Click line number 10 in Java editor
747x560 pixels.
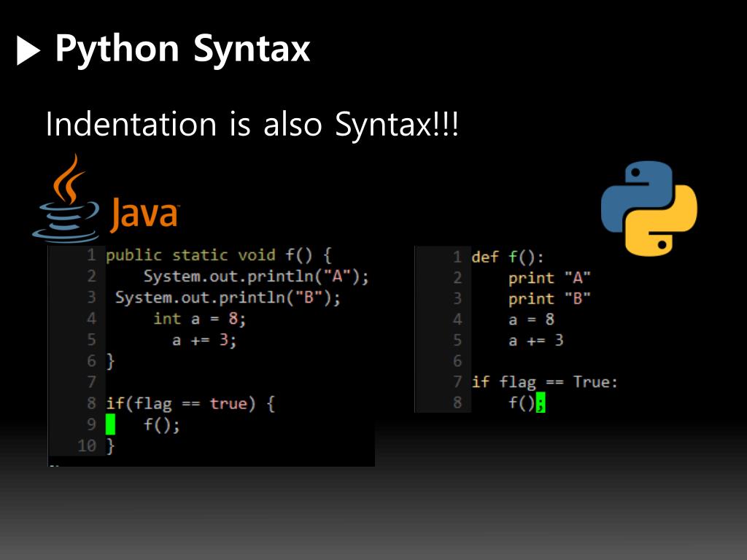pos(87,446)
